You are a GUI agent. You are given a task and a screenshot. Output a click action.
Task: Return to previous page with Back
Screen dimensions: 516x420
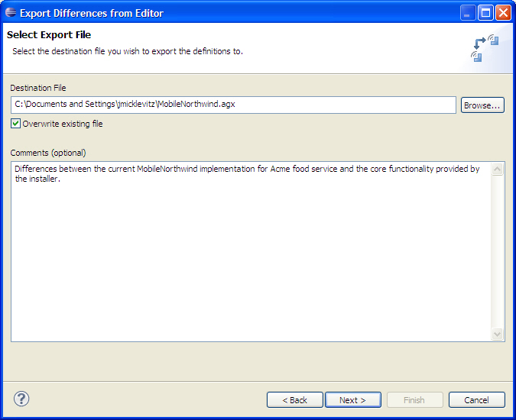295,400
